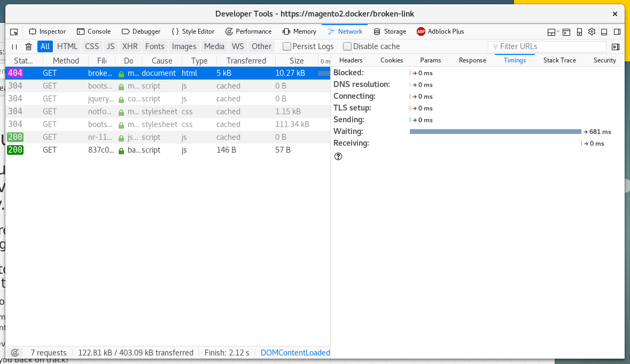Show the Security details tab
The height and width of the screenshot is (364, 630).
click(605, 60)
